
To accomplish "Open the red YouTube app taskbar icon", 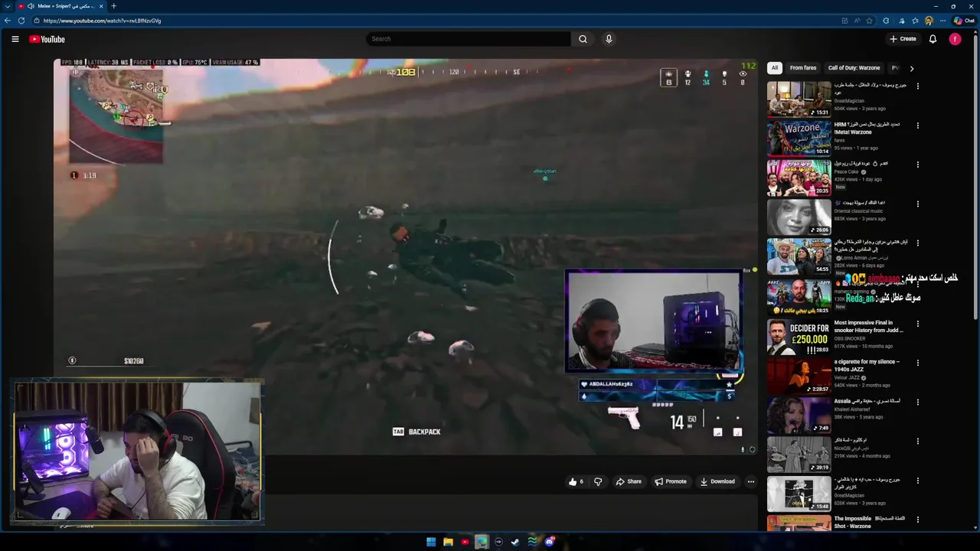I will [465, 542].
